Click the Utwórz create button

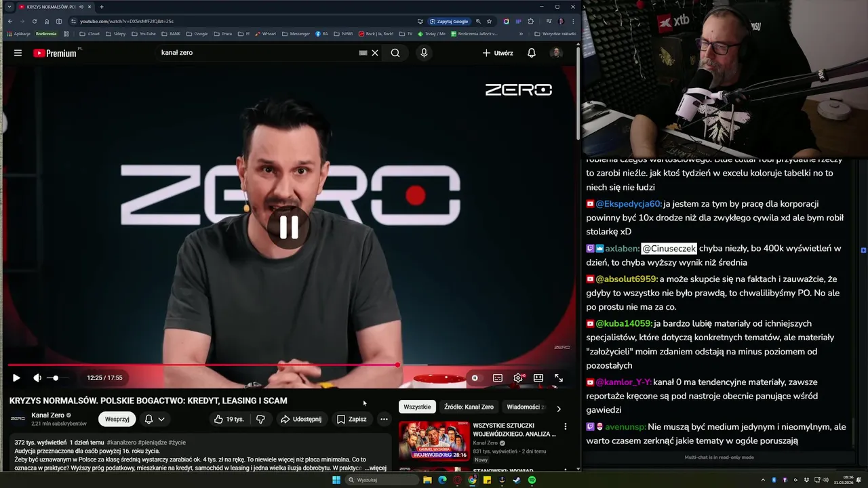498,53
